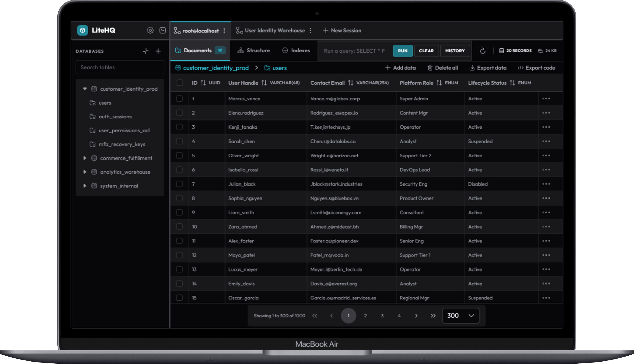This screenshot has width=634, height=364.
Task: Sort by ID column arrows icon
Action: click(203, 83)
